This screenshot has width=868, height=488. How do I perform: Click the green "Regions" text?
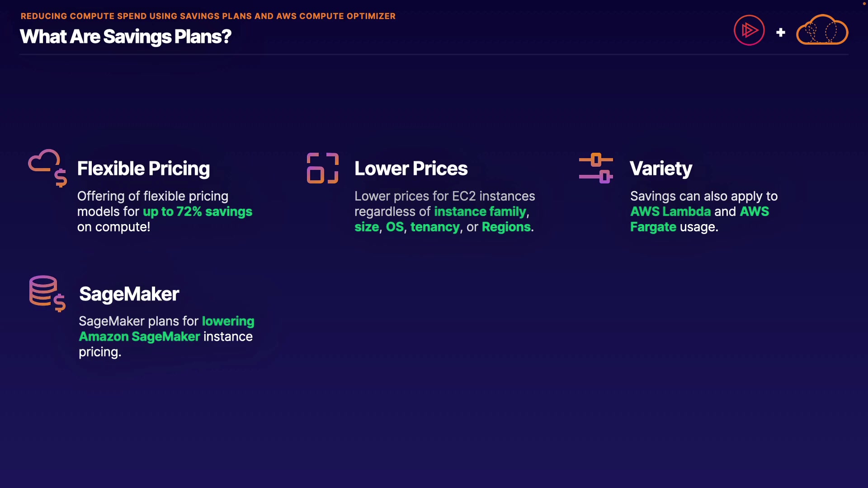(506, 227)
